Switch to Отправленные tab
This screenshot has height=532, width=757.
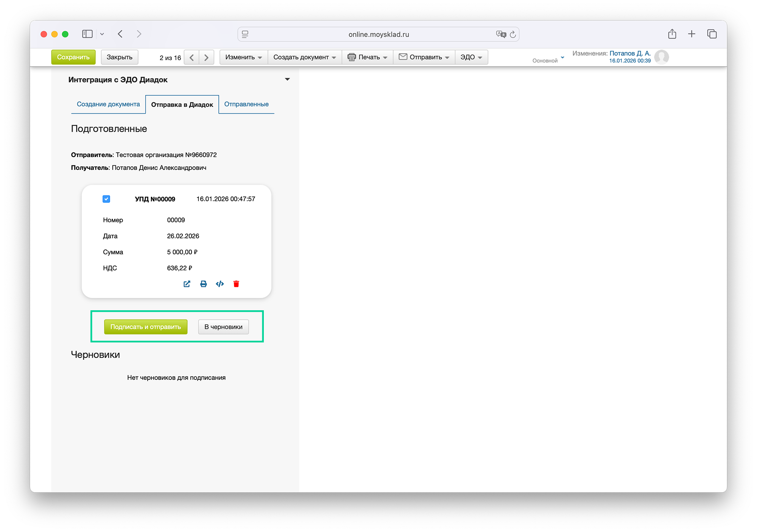246,104
